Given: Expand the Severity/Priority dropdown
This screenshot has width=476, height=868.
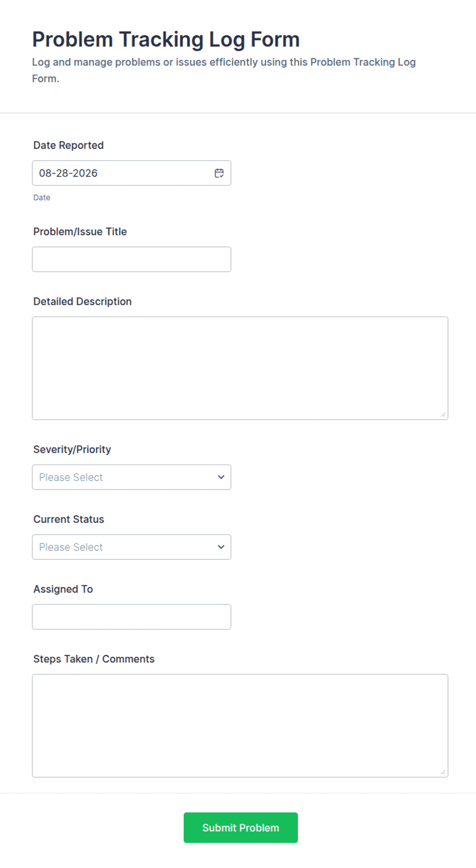Looking at the screenshot, I should [132, 477].
